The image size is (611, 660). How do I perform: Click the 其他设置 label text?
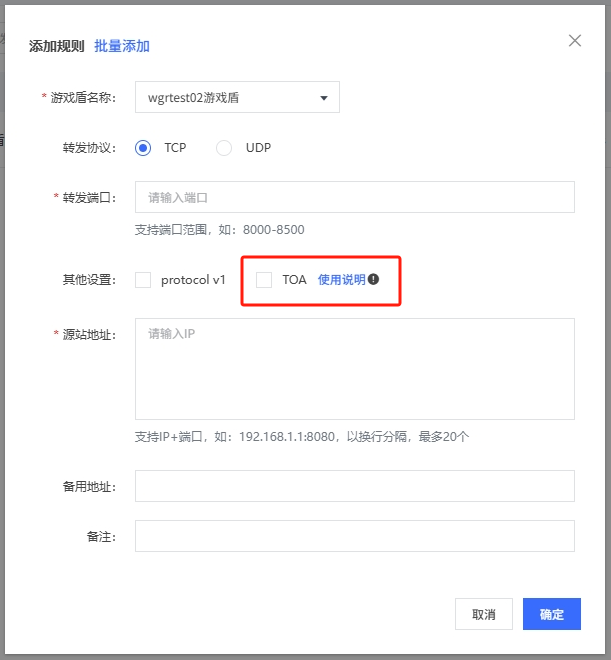pos(89,280)
